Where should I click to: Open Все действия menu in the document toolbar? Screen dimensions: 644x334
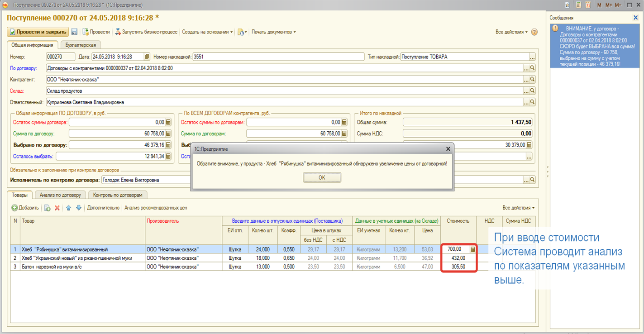[x=511, y=32]
